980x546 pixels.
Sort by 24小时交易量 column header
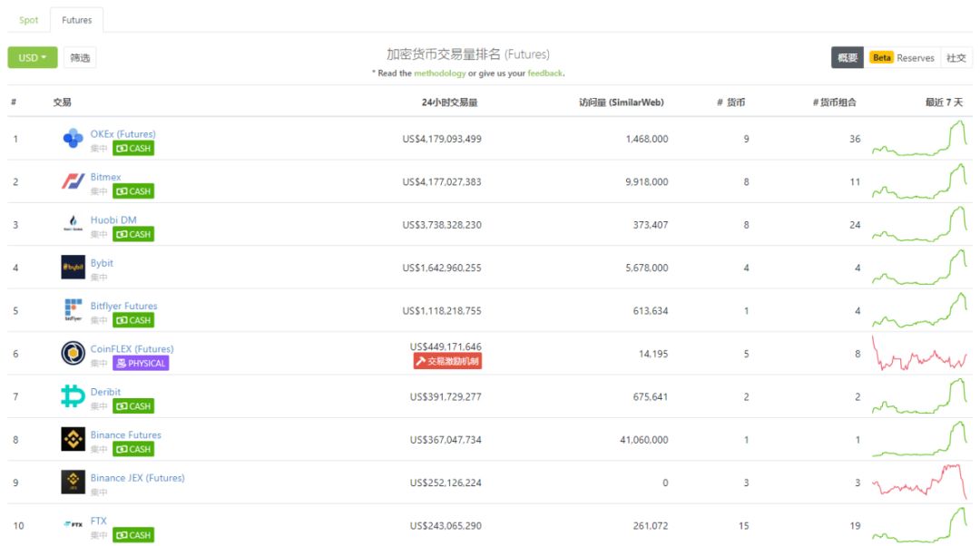[x=449, y=102]
